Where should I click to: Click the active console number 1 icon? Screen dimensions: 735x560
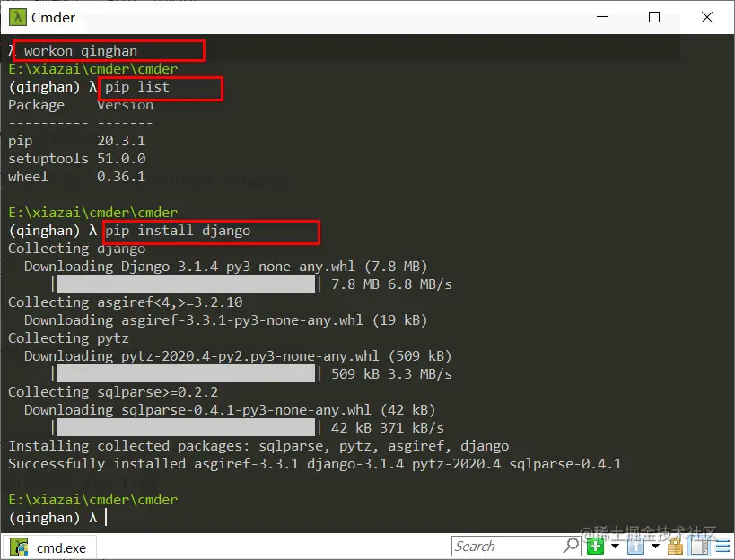pos(635,547)
